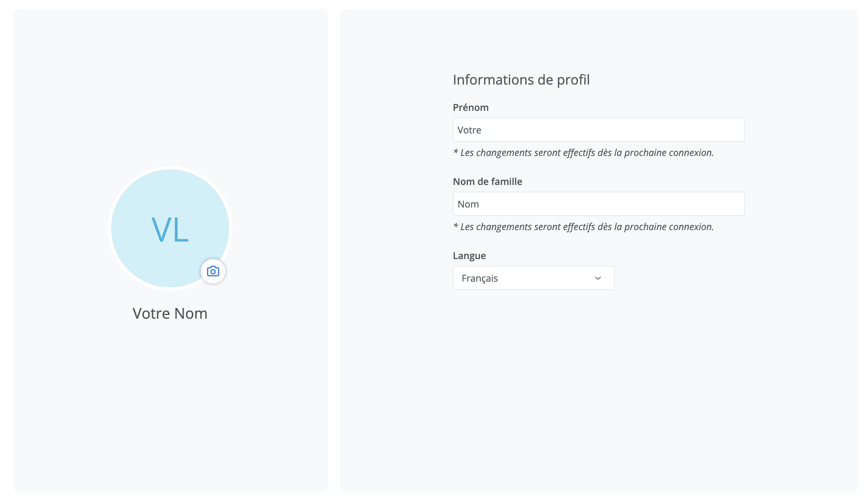
Task: Click the "Informations de profil" heading
Action: [x=521, y=80]
